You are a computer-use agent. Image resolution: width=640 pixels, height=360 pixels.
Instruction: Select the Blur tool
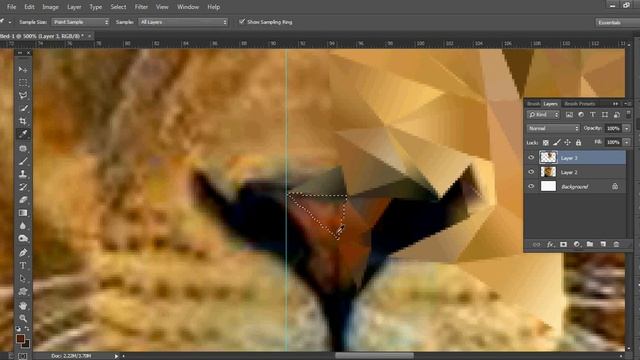pos(23,226)
